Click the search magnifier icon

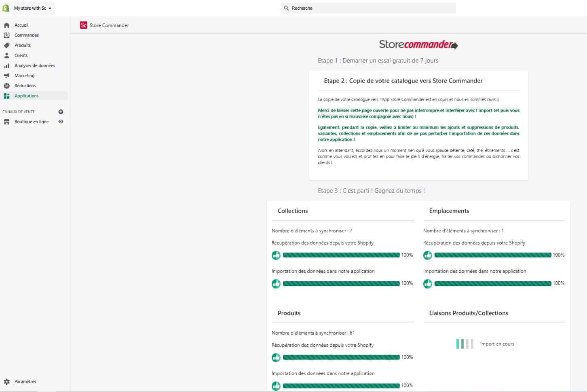click(x=286, y=8)
